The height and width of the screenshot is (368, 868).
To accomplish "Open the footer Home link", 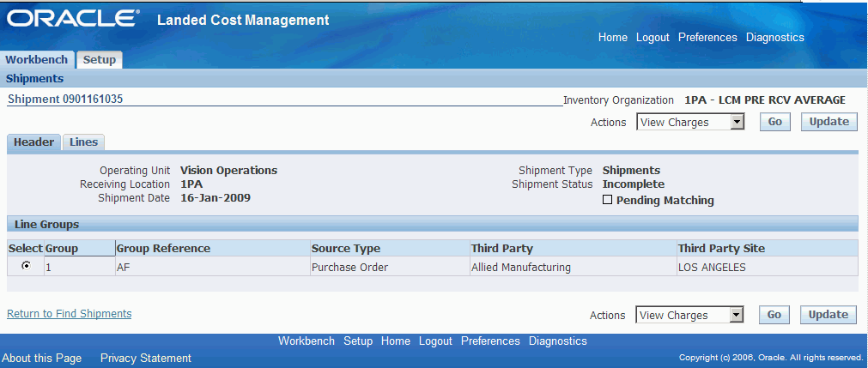I will click(395, 341).
